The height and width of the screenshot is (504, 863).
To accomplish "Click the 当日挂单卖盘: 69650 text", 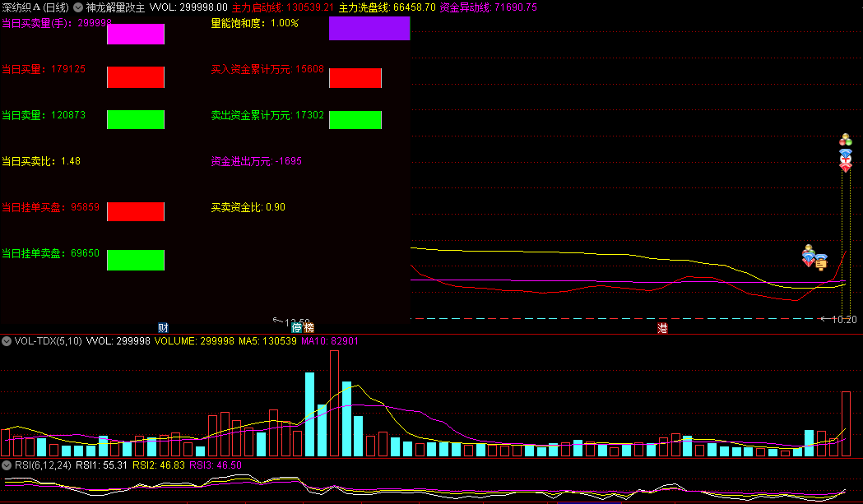I will click(x=51, y=253).
